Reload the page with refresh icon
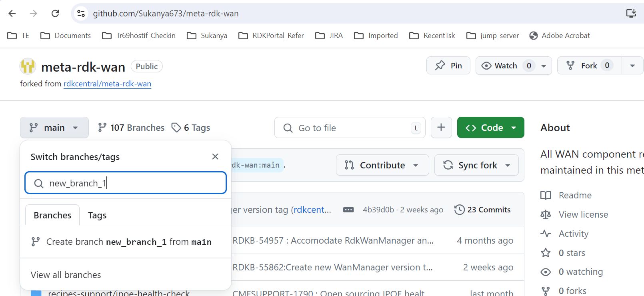Viewport: 644px width, 296px height. (x=55, y=14)
